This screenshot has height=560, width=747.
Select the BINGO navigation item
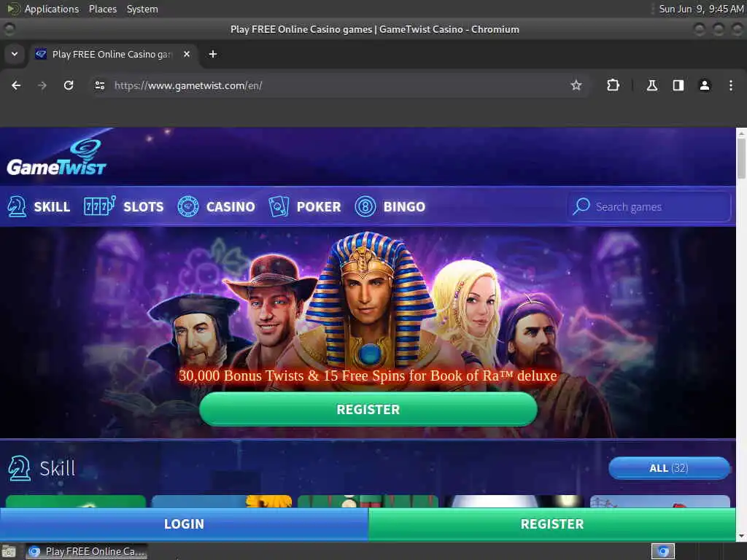pyautogui.click(x=404, y=206)
